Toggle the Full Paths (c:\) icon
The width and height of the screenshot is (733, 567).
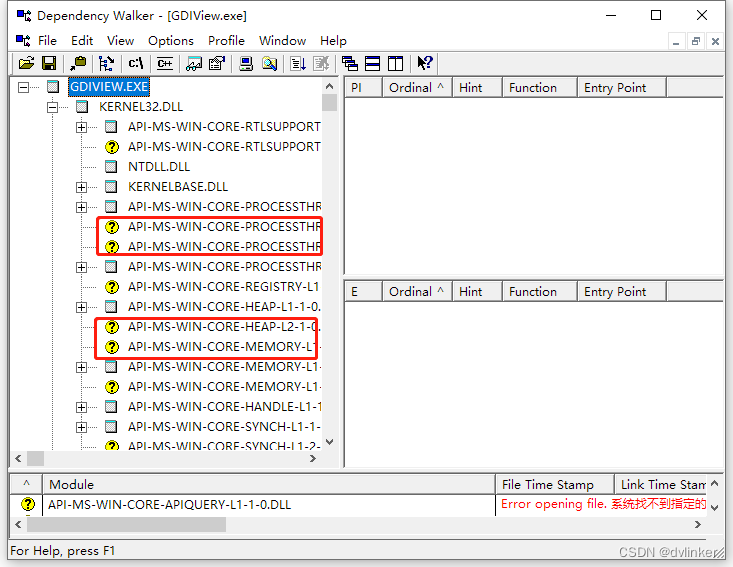click(x=136, y=63)
